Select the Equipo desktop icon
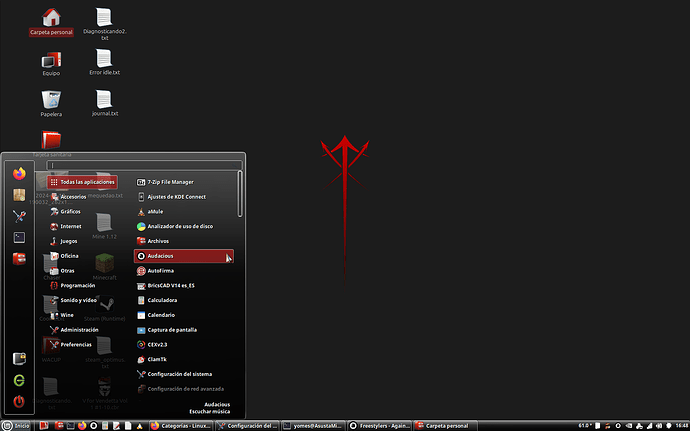Viewport: 690px width, 431px height. coord(51,64)
